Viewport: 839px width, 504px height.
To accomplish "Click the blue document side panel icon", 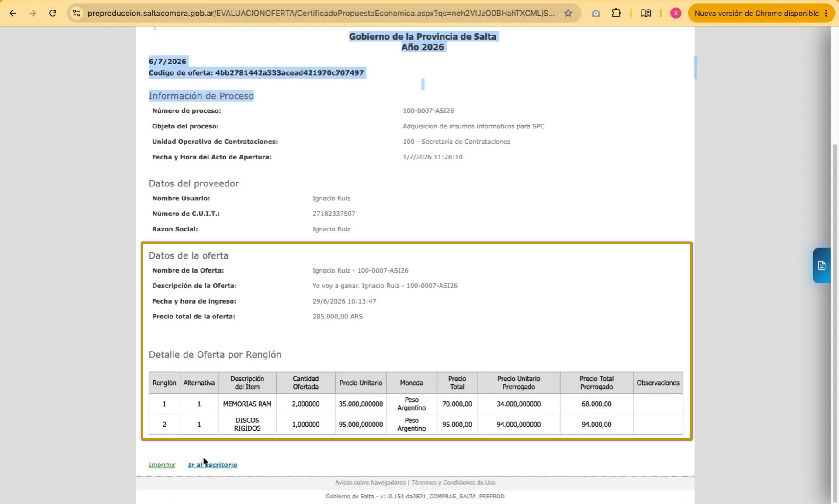I will tap(822, 265).
